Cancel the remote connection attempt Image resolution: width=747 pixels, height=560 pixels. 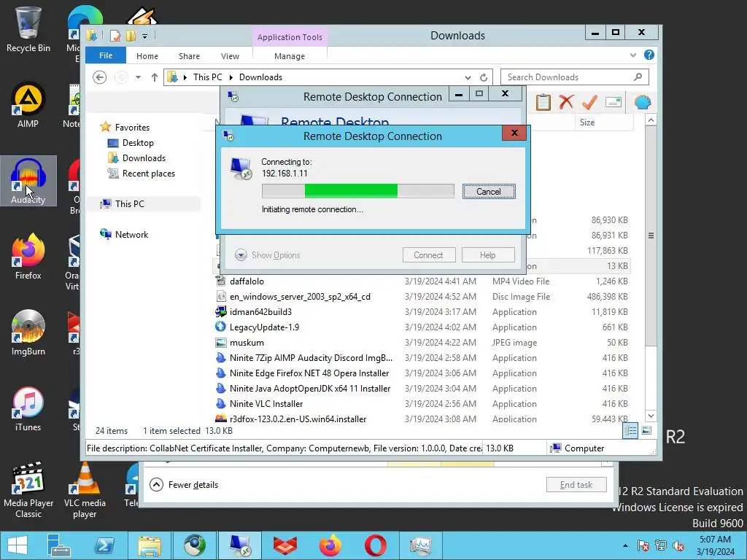pyautogui.click(x=488, y=192)
